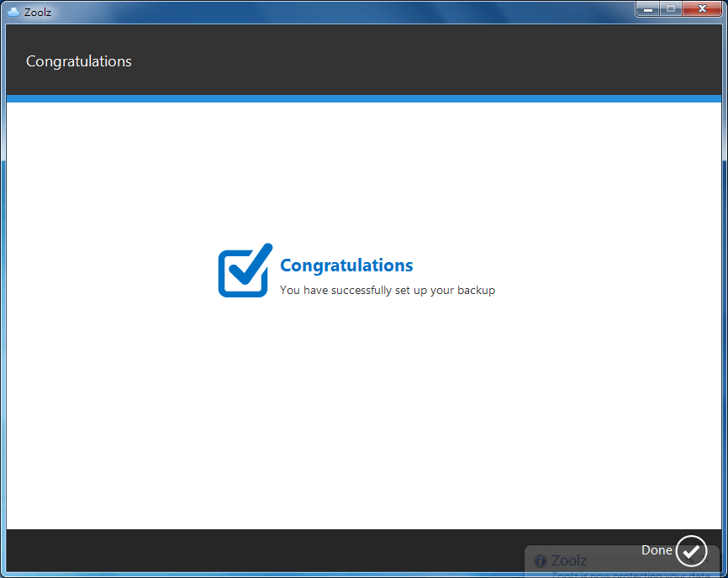Click the blue progress strip below header
Image resolution: width=728 pixels, height=578 pixels.
(x=363, y=99)
